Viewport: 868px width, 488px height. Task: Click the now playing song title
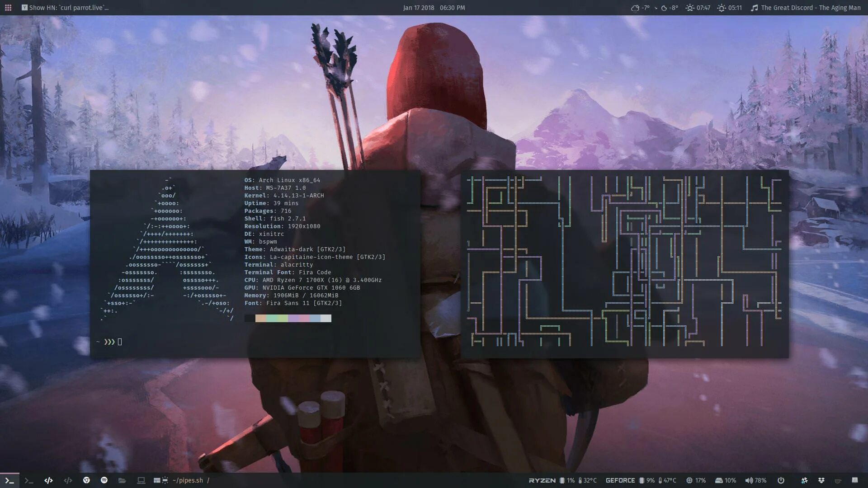click(811, 8)
